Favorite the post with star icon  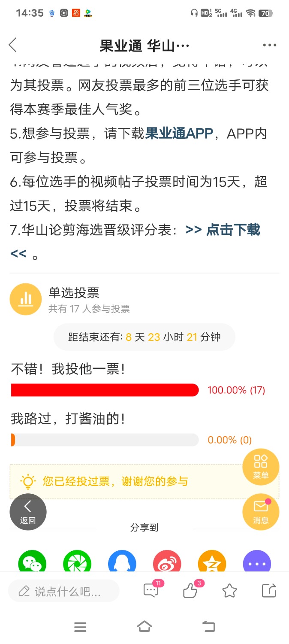[229, 591]
